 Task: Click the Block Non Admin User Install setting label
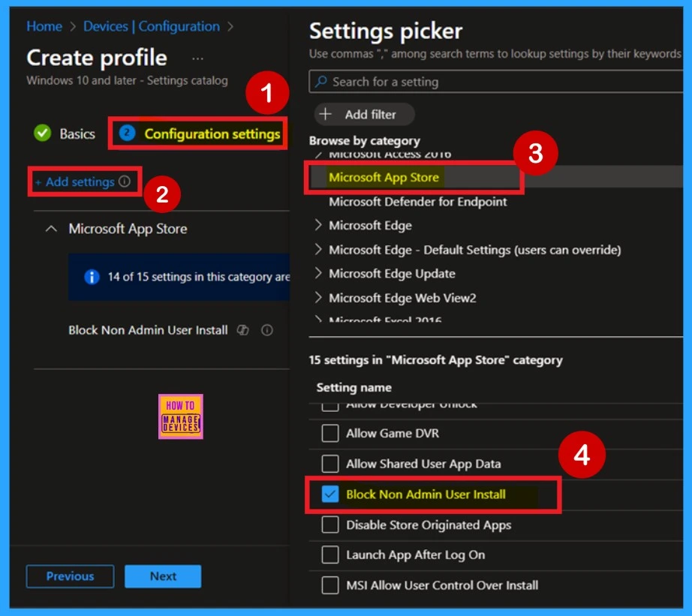[149, 330]
